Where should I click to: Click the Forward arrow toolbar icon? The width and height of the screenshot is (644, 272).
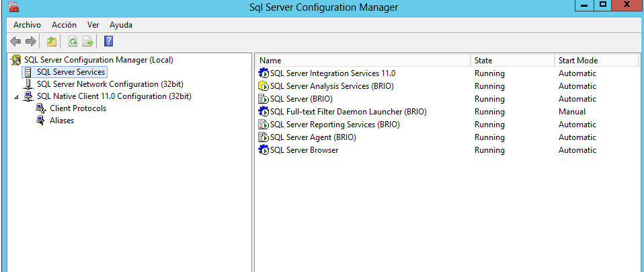click(30, 42)
